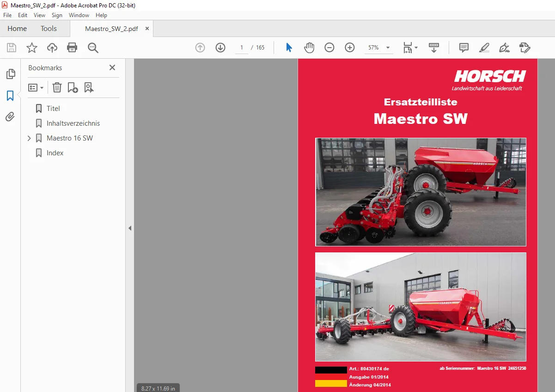Image resolution: width=555 pixels, height=392 pixels.
Task: Switch to the Home tab
Action: pos(17,29)
